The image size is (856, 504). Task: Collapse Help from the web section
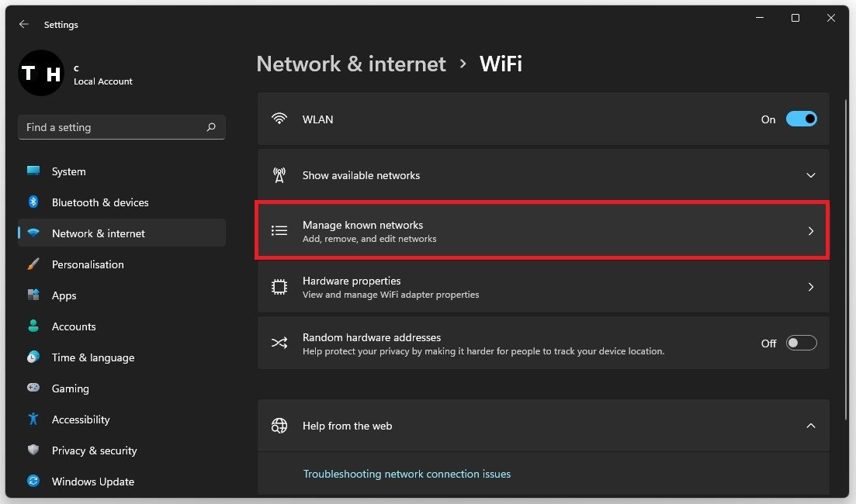click(x=810, y=426)
